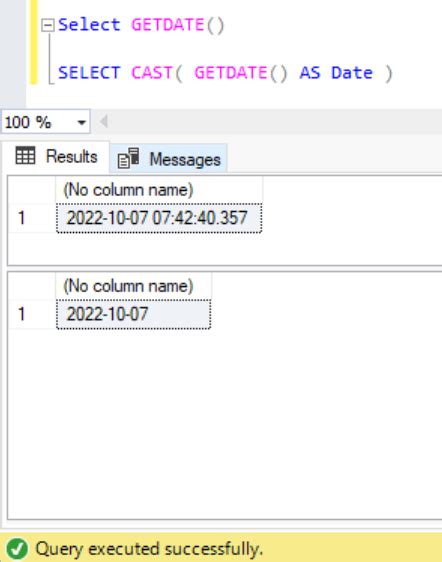The width and height of the screenshot is (442, 562).
Task: Collapse the query outline minus box
Action: [48, 25]
